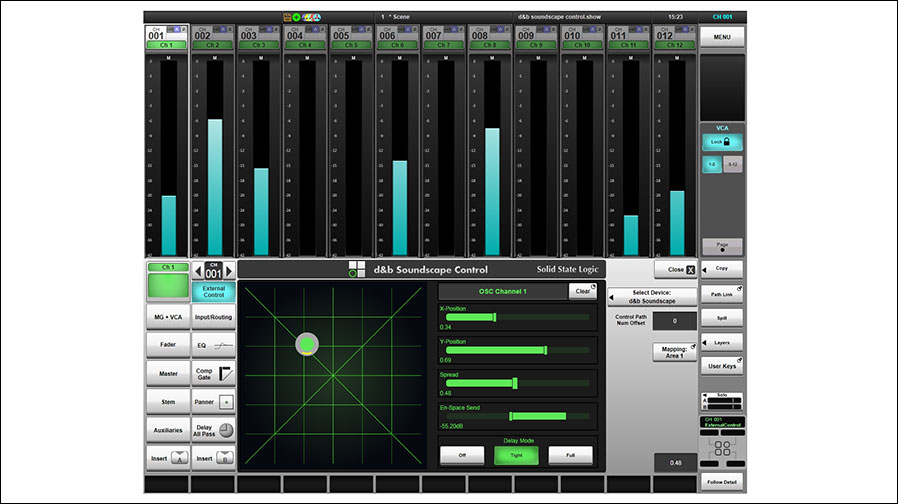Select channel 012 header
Viewport: 898px width, 504px height.
tap(675, 37)
